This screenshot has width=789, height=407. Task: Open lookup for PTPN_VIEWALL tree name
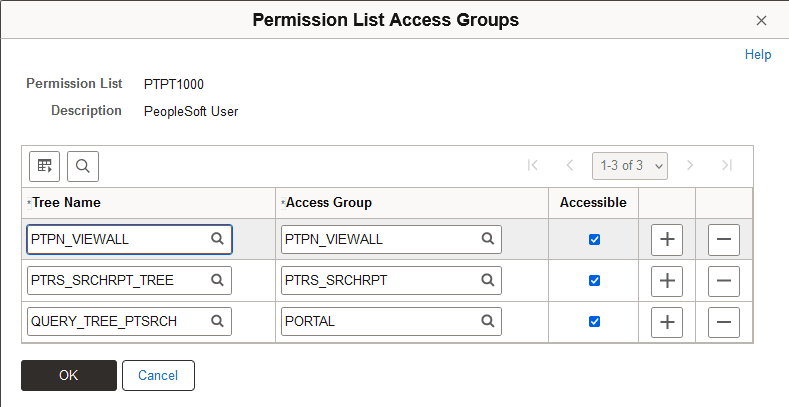click(217, 239)
